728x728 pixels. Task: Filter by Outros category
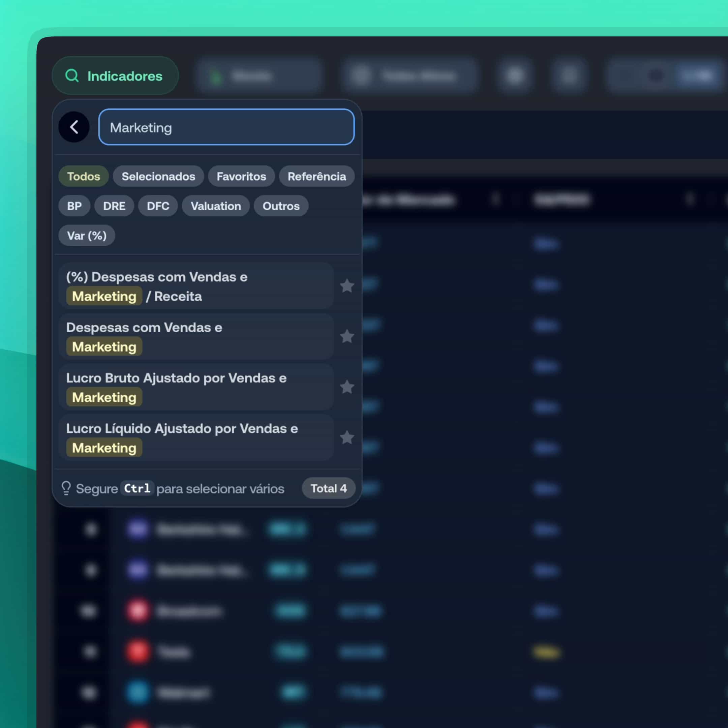tap(281, 206)
